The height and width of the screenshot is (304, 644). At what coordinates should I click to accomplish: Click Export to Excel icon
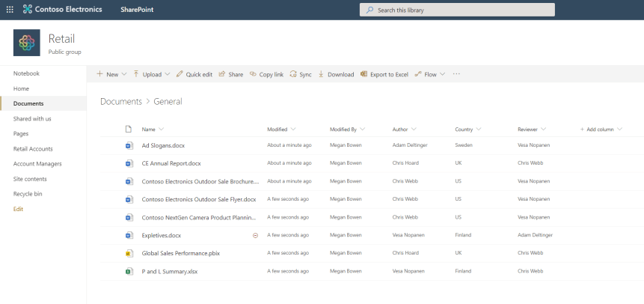click(364, 74)
